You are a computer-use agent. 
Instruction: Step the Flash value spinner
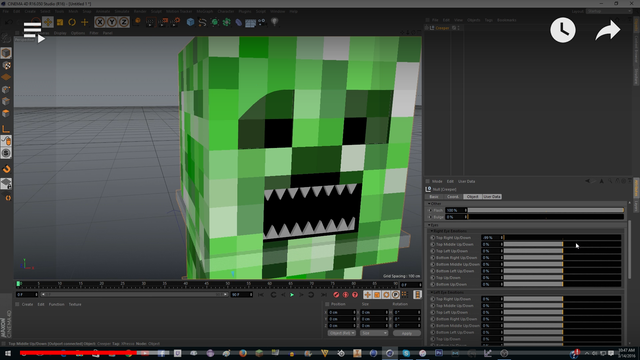[465, 210]
